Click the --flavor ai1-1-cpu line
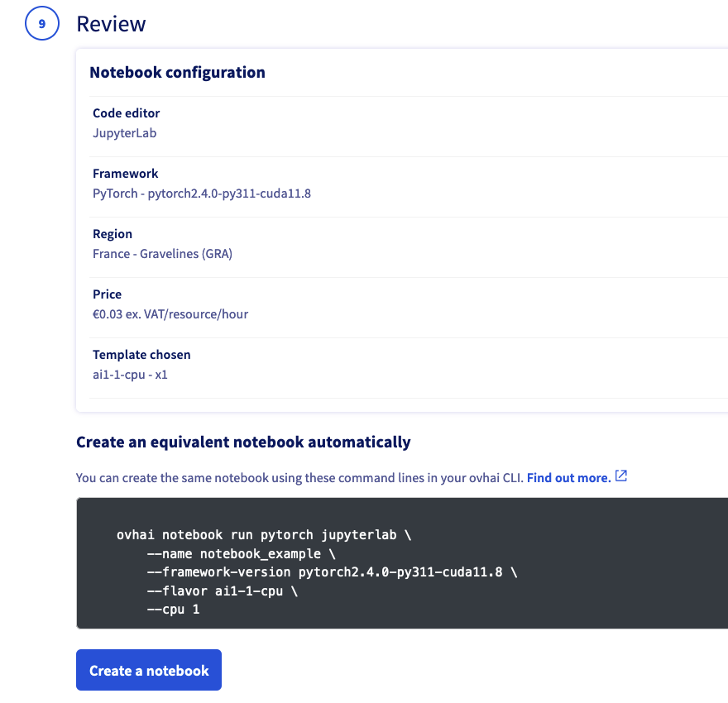 [x=227, y=591]
